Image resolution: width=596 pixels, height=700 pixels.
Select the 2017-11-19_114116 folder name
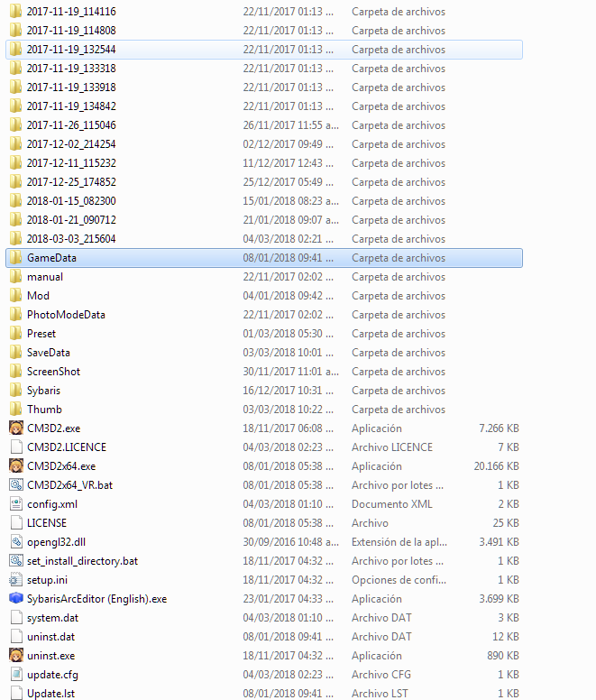pos(71,12)
